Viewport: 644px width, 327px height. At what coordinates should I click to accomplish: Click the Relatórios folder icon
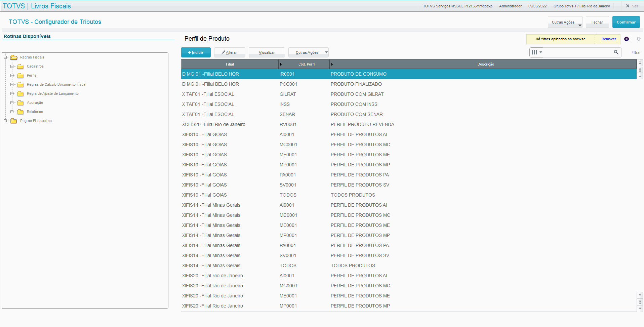click(x=21, y=112)
